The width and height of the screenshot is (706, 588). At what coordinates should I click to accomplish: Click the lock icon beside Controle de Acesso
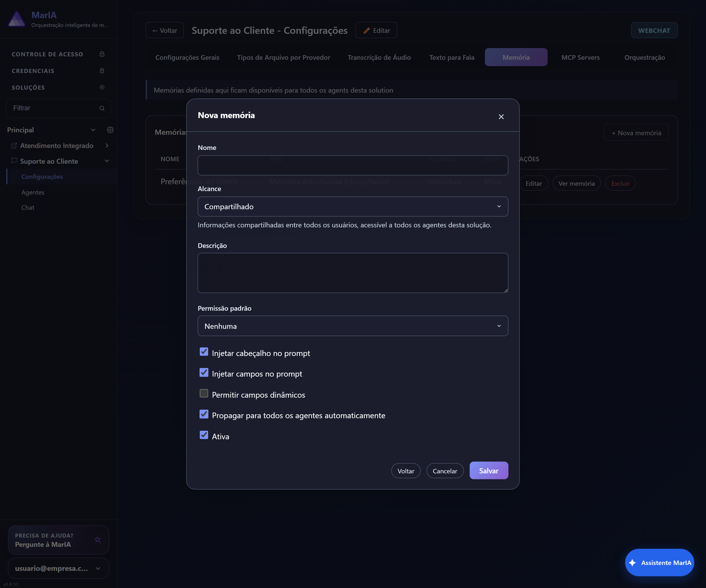click(x=102, y=54)
